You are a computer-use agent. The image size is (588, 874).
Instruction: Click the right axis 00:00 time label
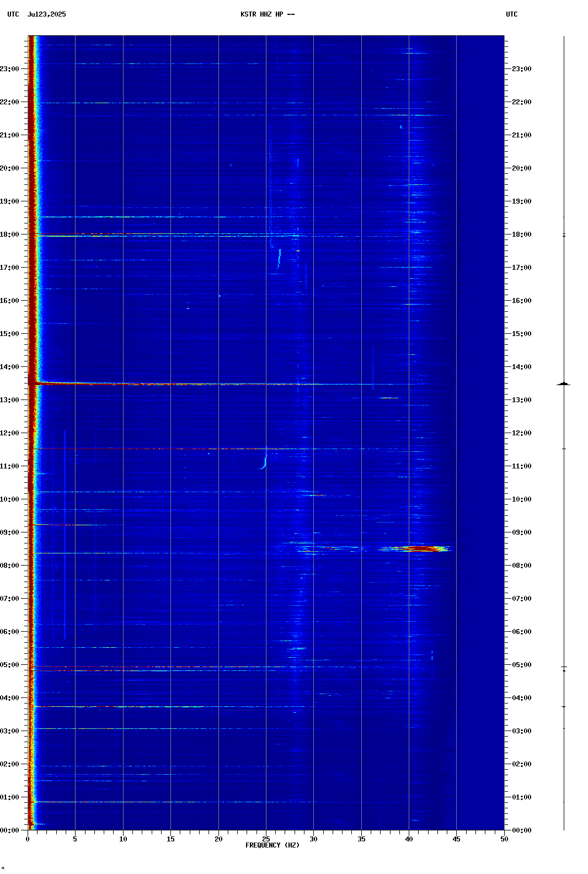tap(522, 830)
